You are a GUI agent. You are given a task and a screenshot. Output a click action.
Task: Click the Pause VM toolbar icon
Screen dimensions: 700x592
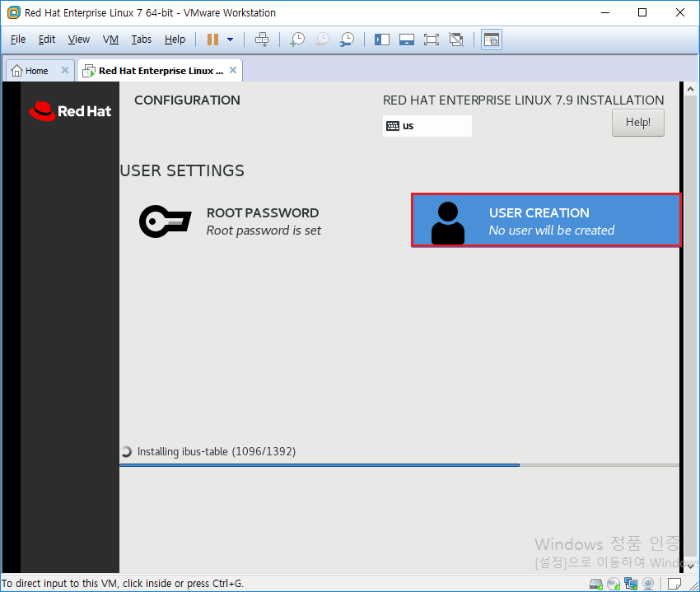(212, 40)
